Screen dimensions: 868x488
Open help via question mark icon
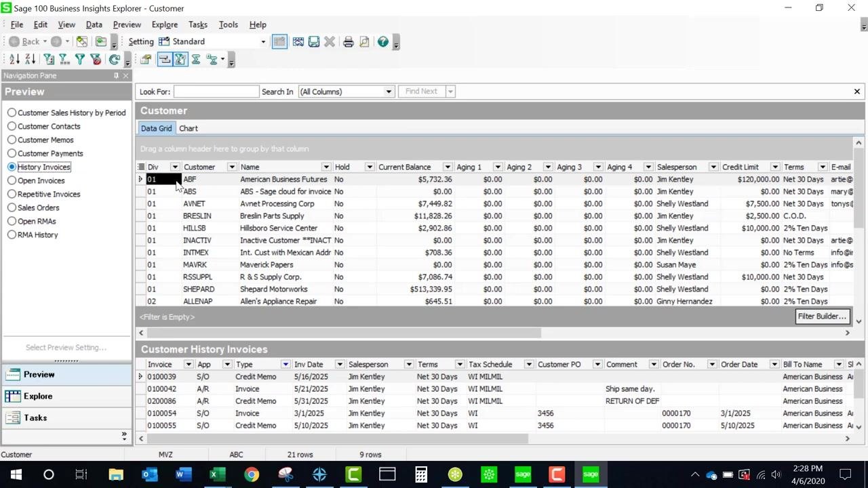tap(383, 42)
